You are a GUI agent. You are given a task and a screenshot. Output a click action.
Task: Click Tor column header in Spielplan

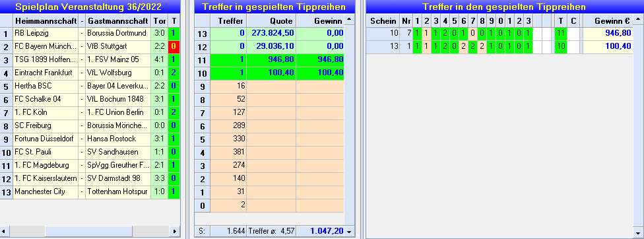click(x=160, y=20)
